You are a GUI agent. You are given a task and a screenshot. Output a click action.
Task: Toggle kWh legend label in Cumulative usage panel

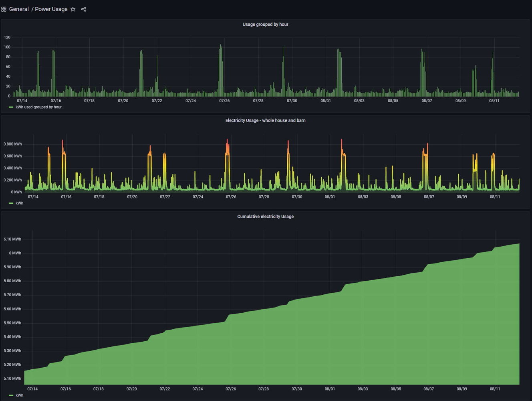pos(19,395)
